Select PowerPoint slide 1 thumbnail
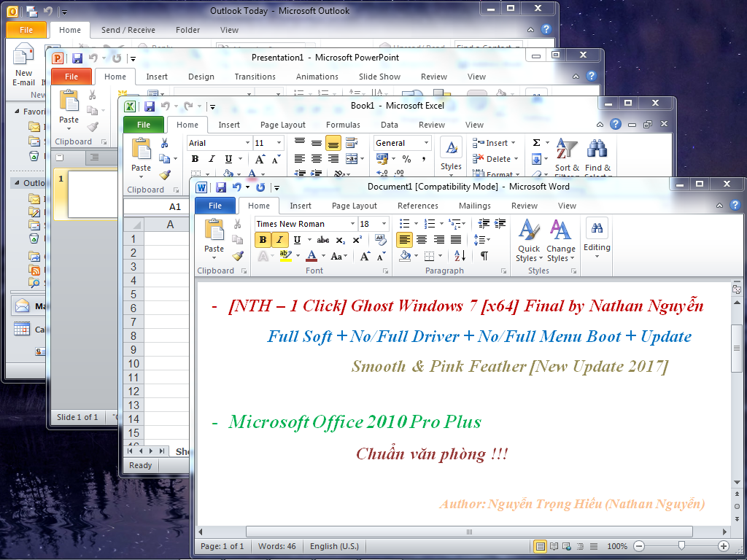 pos(93,194)
